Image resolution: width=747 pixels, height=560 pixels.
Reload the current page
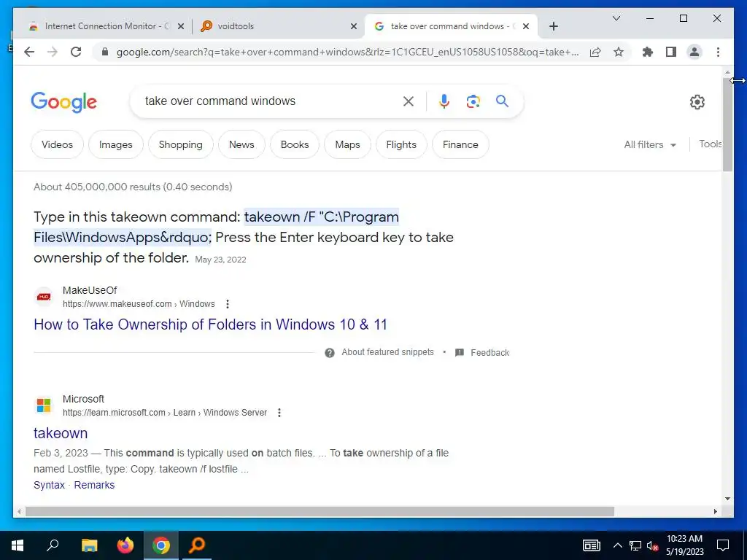coord(76,52)
